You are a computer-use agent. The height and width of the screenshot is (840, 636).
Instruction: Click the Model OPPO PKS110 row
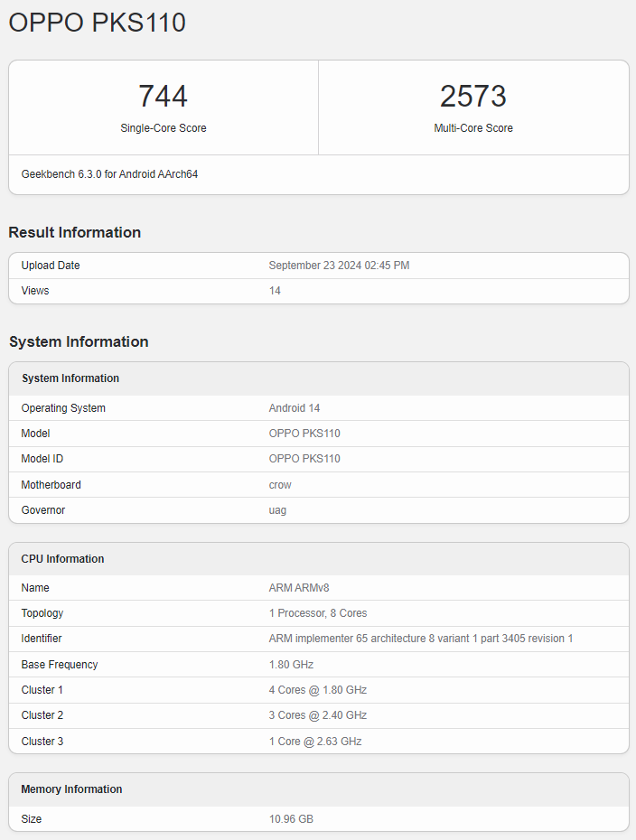[x=304, y=433]
